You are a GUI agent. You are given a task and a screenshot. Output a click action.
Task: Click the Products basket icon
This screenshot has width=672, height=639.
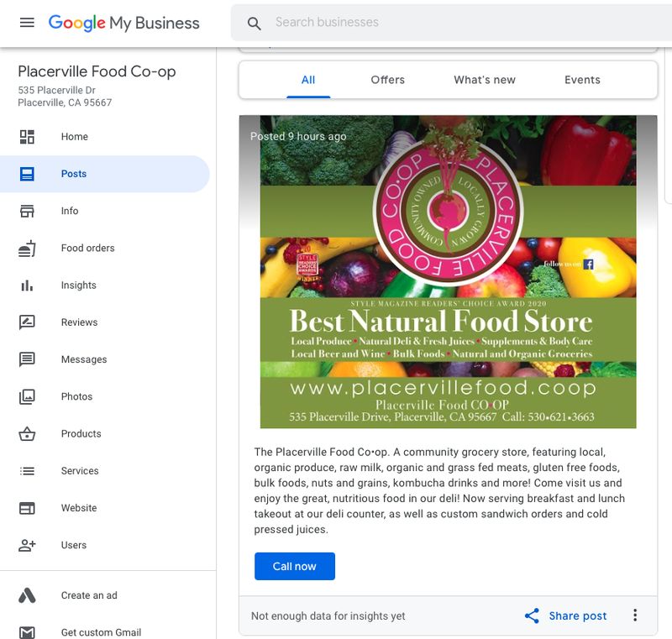pos(27,434)
